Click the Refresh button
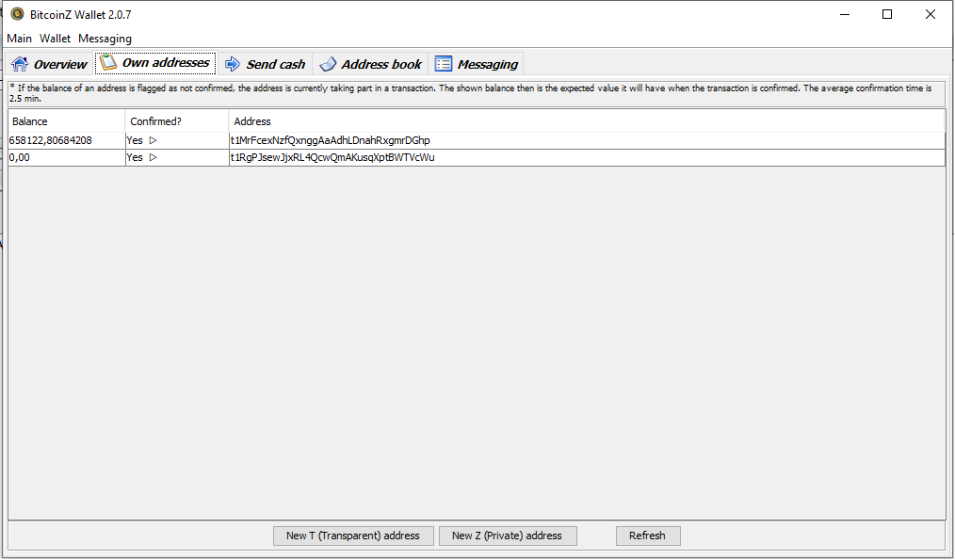This screenshot has width=955, height=560. (x=647, y=536)
